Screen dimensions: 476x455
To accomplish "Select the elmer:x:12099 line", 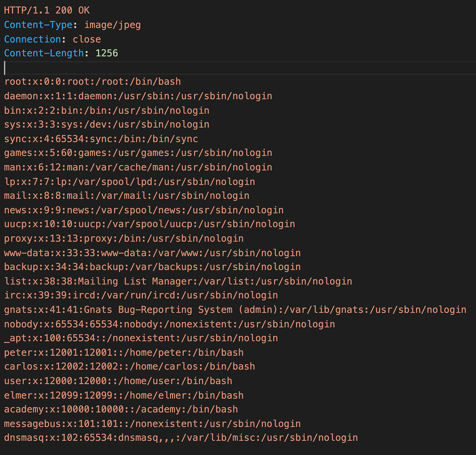I will tap(124, 395).
